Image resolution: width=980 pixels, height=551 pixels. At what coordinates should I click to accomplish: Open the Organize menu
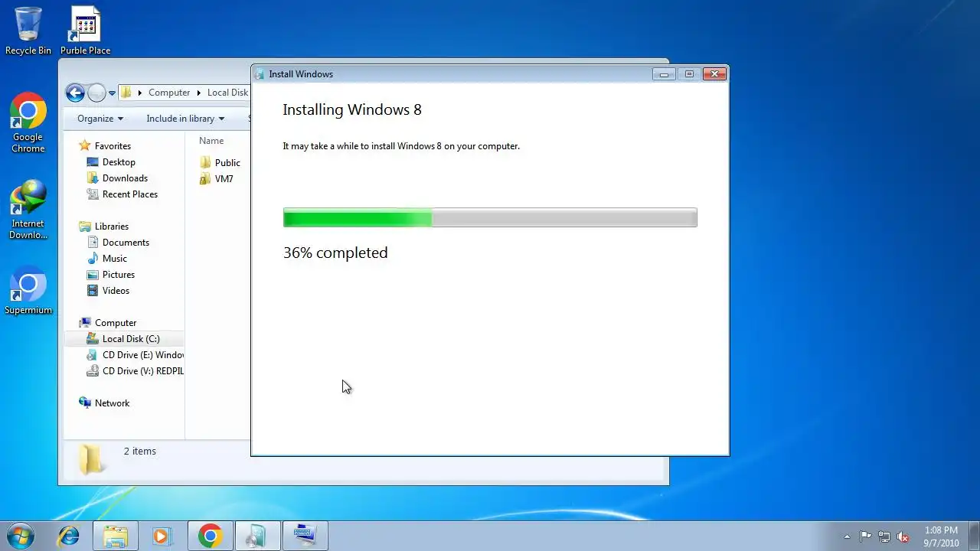point(100,119)
